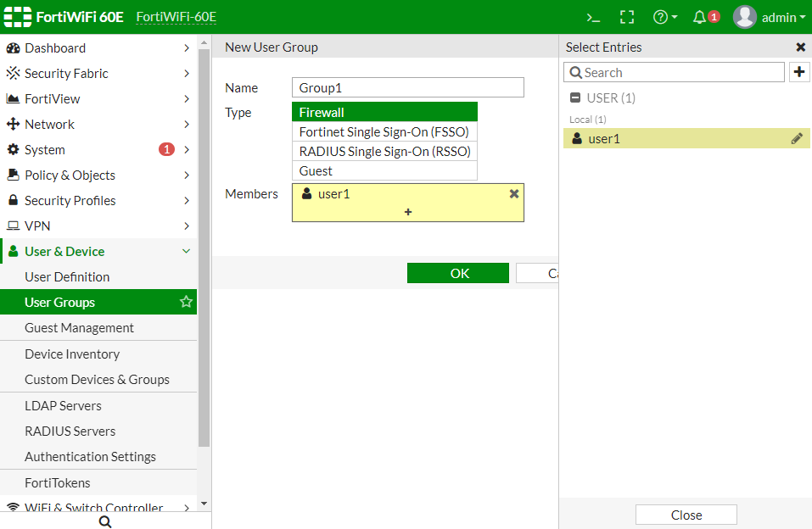Open User Definition page

(98, 277)
